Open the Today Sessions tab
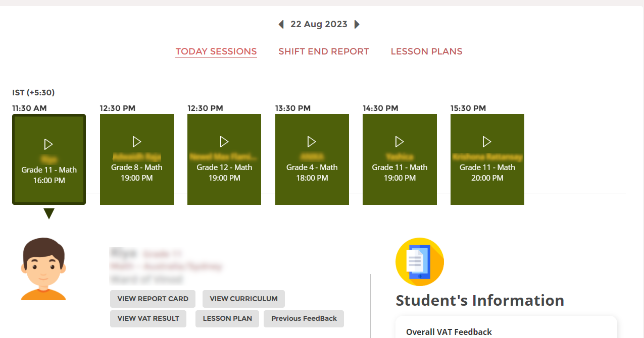This screenshot has height=338, width=644. (x=216, y=51)
